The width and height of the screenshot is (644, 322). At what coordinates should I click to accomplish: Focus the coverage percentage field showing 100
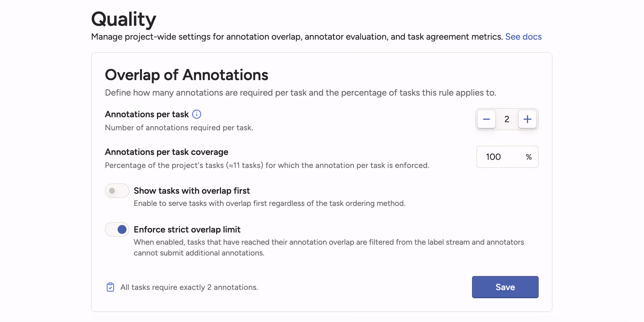[x=499, y=157]
